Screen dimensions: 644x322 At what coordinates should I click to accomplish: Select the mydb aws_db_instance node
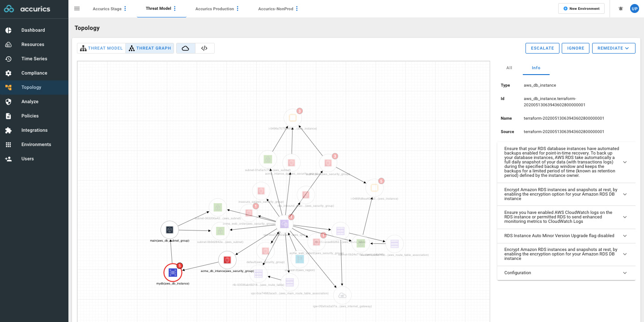[173, 272]
